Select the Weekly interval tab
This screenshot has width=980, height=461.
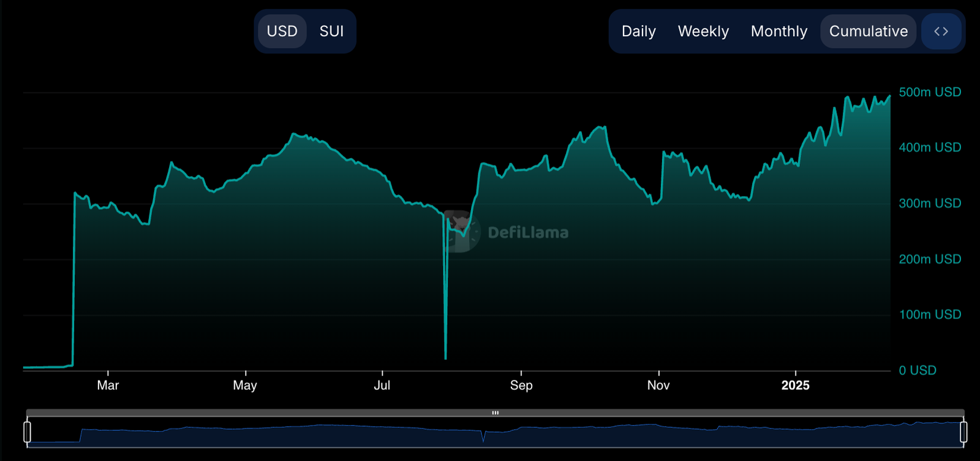tap(703, 31)
